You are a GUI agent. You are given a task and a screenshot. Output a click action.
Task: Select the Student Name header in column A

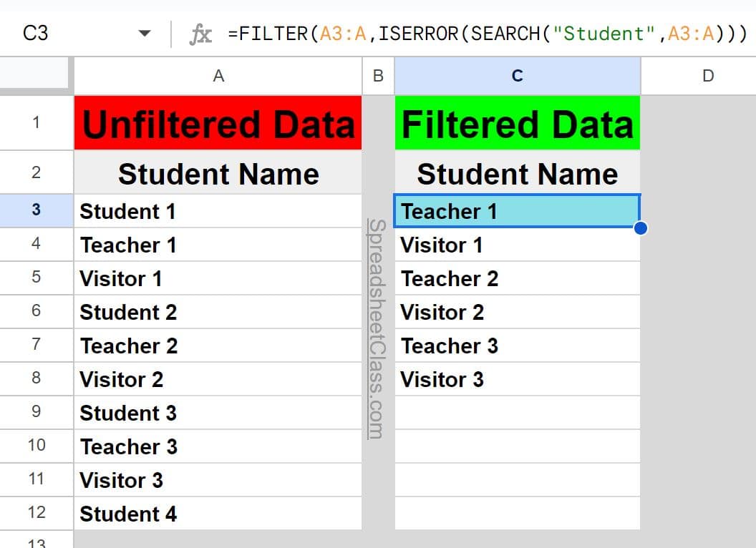coord(218,173)
